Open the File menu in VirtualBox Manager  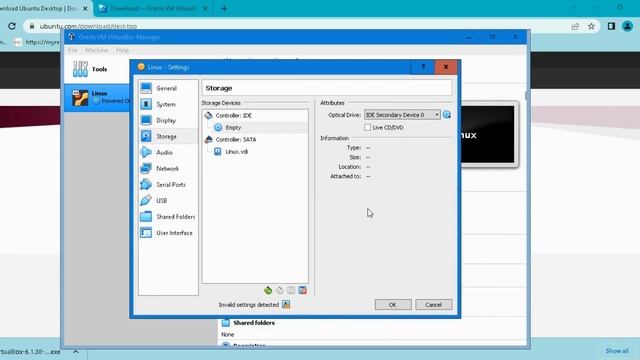pos(73,50)
